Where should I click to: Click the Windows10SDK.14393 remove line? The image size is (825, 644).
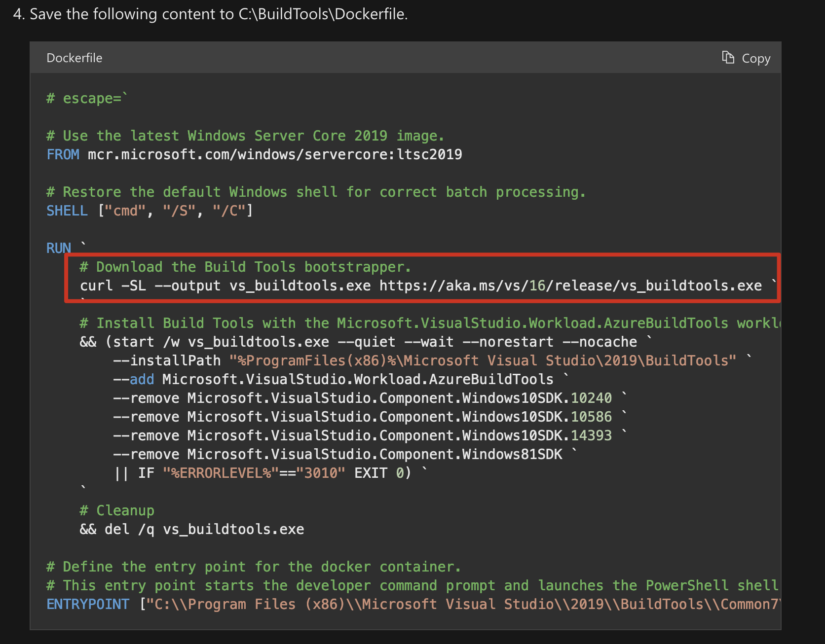coord(362,435)
